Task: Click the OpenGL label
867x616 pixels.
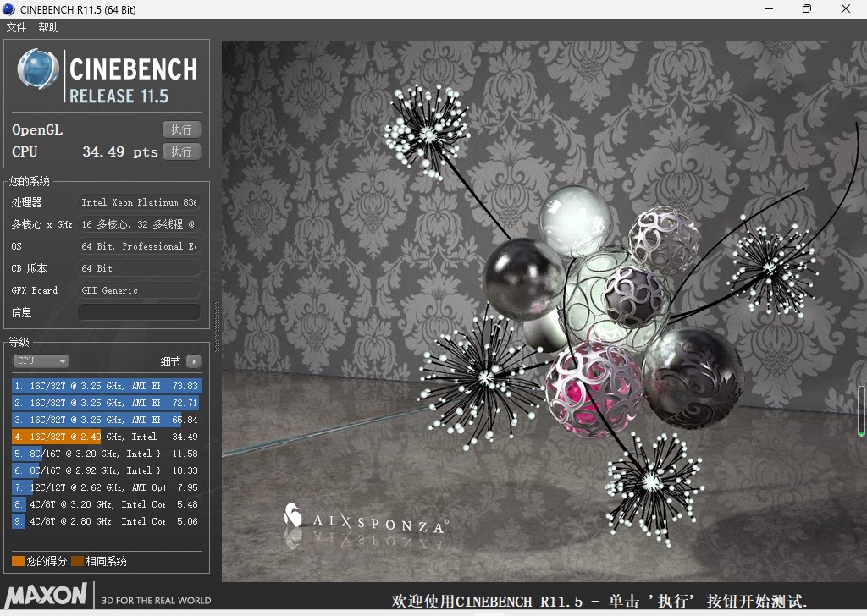Action: (x=37, y=129)
